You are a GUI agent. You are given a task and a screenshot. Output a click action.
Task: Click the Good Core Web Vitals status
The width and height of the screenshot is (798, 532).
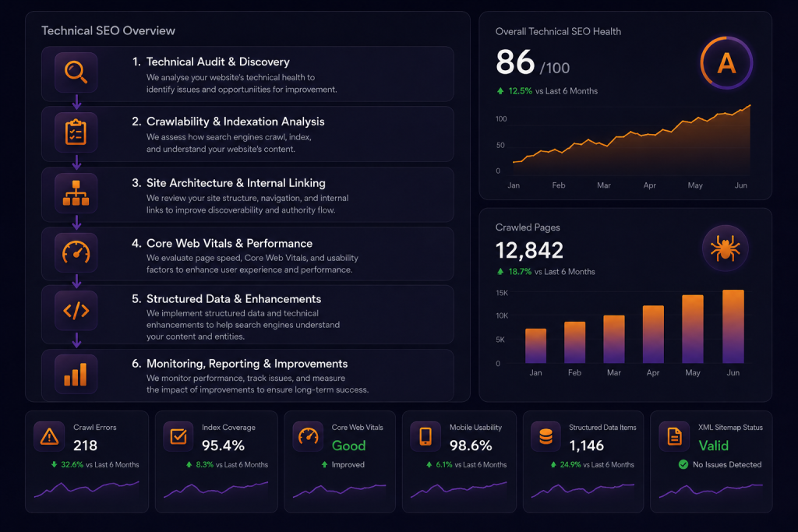(x=348, y=446)
